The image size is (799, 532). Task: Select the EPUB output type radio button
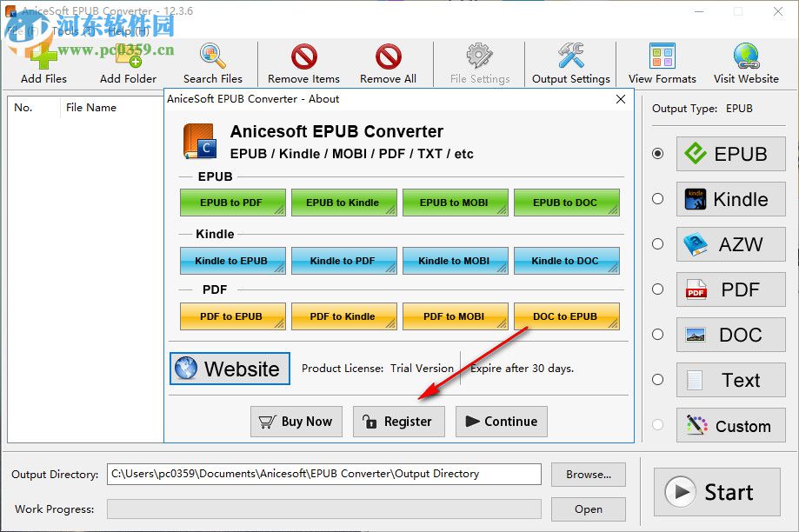pyautogui.click(x=656, y=154)
